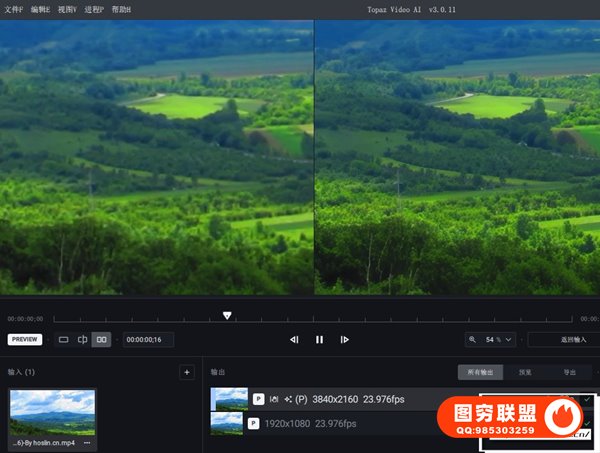This screenshot has height=453, width=600.
Task: Step forward one frame
Action: [x=344, y=340]
